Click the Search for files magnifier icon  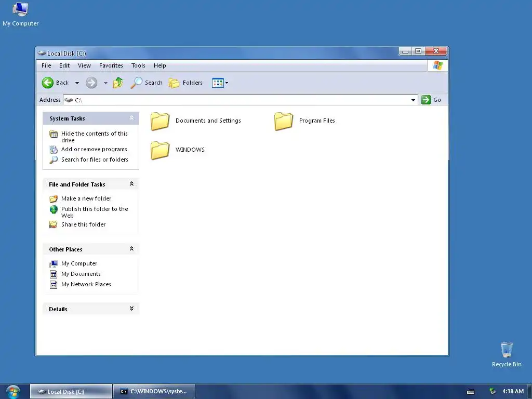(54, 160)
